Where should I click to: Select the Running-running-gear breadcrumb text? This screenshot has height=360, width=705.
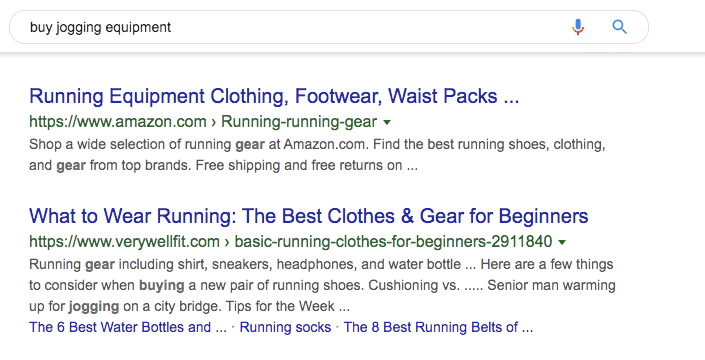click(x=299, y=122)
